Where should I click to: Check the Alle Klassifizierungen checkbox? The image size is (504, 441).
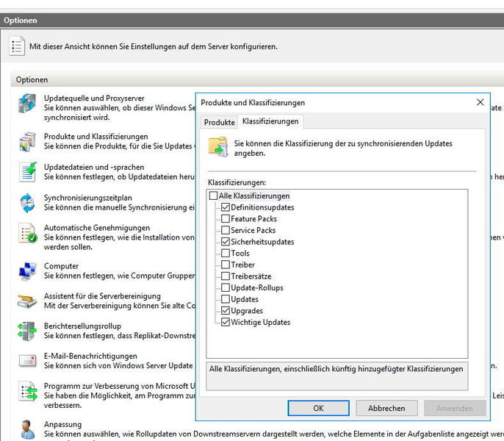click(213, 196)
